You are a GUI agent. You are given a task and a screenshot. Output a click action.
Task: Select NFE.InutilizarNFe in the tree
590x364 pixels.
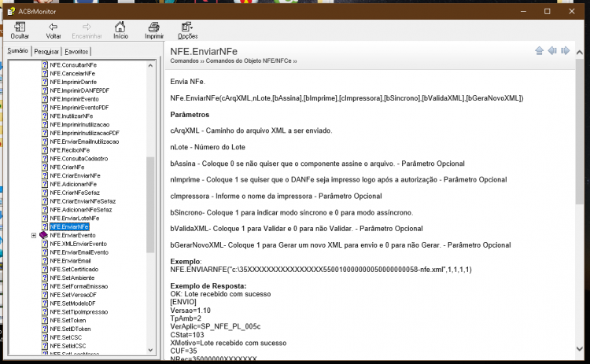71,116
